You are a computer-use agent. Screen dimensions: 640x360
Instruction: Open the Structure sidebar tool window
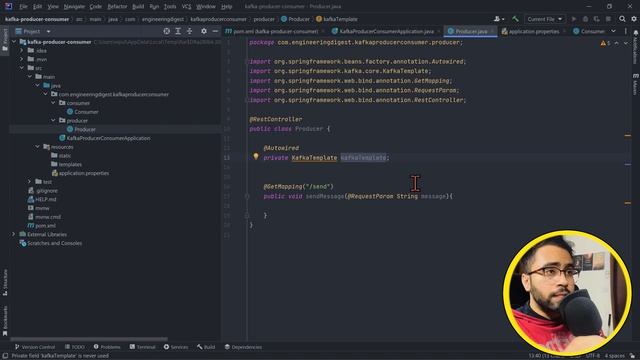pos(5,282)
